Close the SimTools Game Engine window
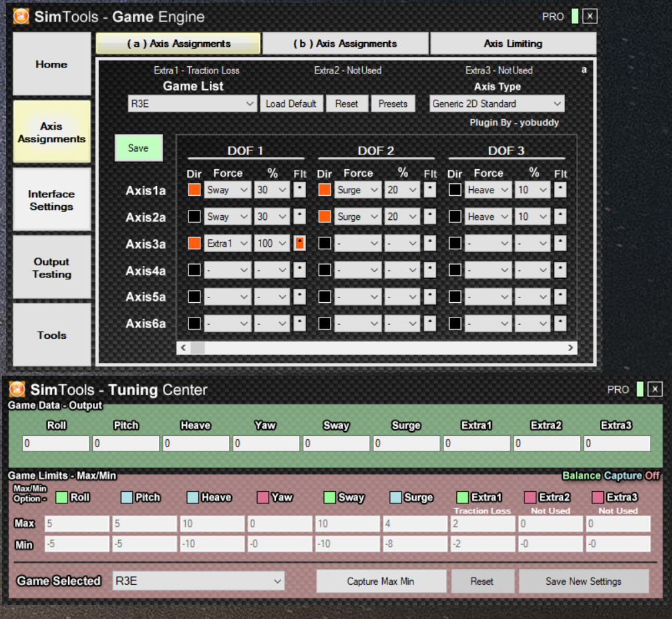 tap(590, 16)
